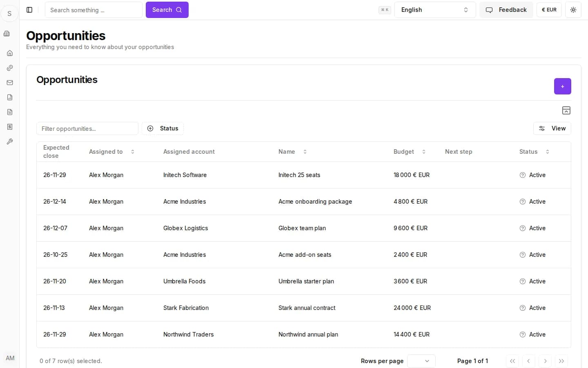Sort by the Status column
Viewport: 588px width, 368px height.
point(534,152)
